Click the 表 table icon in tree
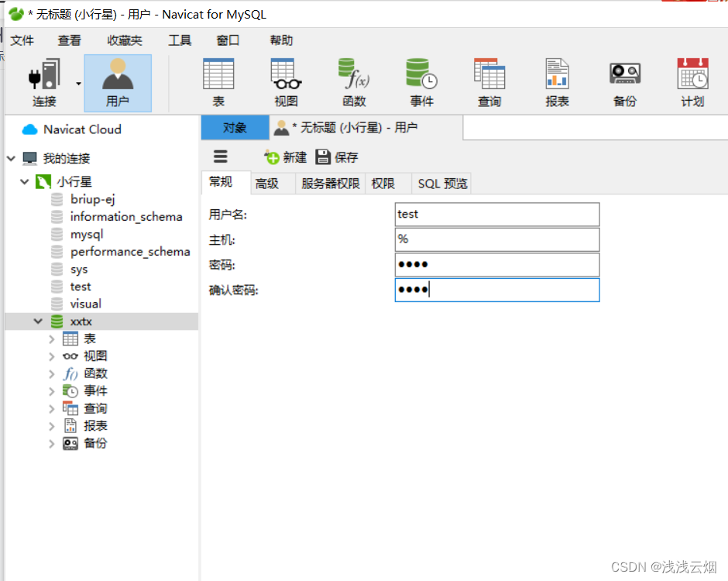Viewport: 728px width, 581px height. [x=70, y=339]
